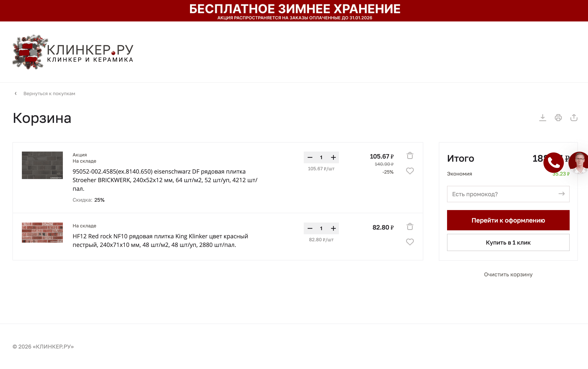Click the share cart icon
This screenshot has width=588, height=369.
pos(574,118)
